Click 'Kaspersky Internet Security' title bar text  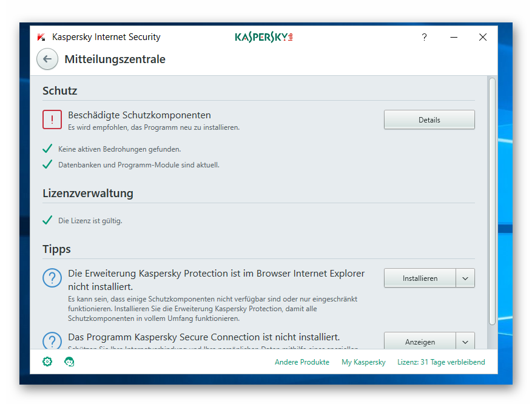(106, 36)
